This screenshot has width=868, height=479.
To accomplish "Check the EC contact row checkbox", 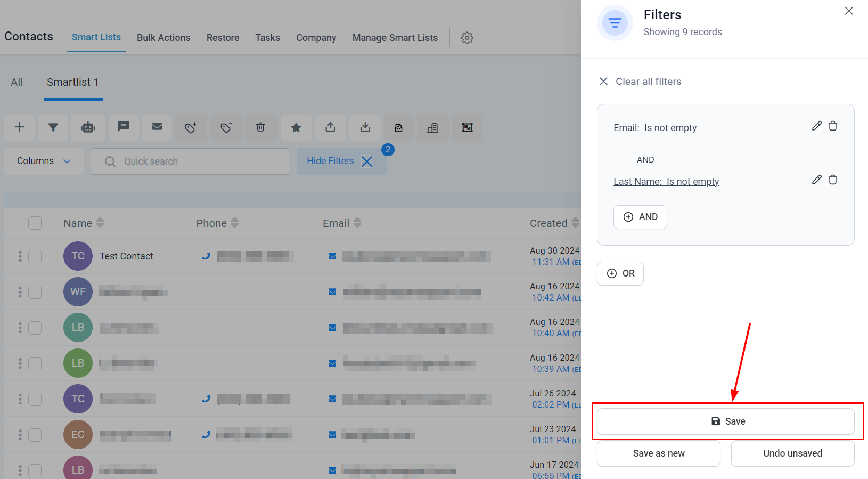I will tap(35, 435).
